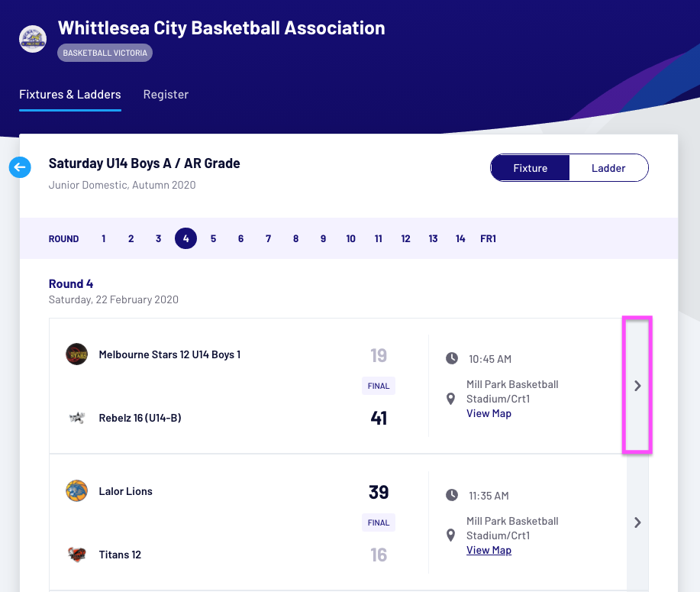
Task: Click the clock icon beside 11:35 AM
Action: [452, 496]
